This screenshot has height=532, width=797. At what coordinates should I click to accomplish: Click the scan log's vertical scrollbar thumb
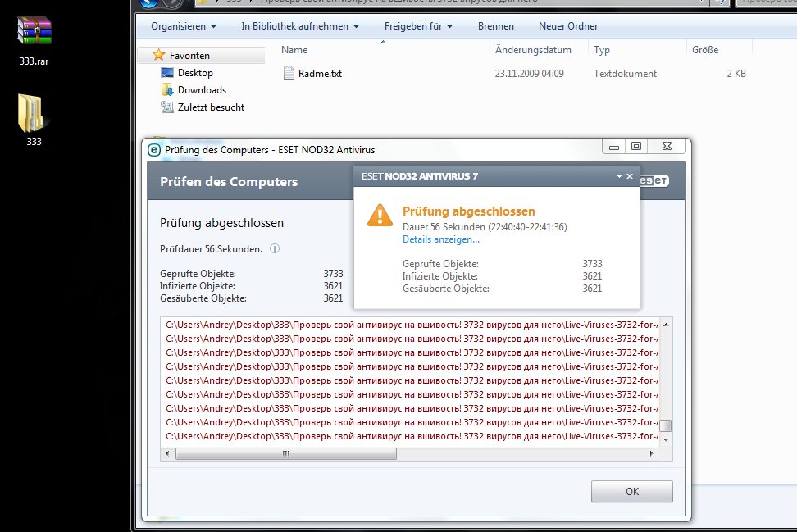(665, 425)
